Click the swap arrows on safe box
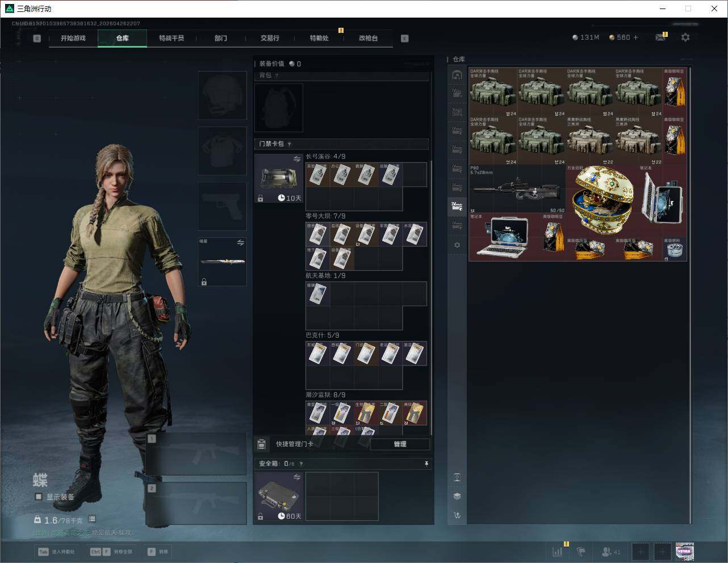Screen dimensions: 728x563 tap(297, 477)
